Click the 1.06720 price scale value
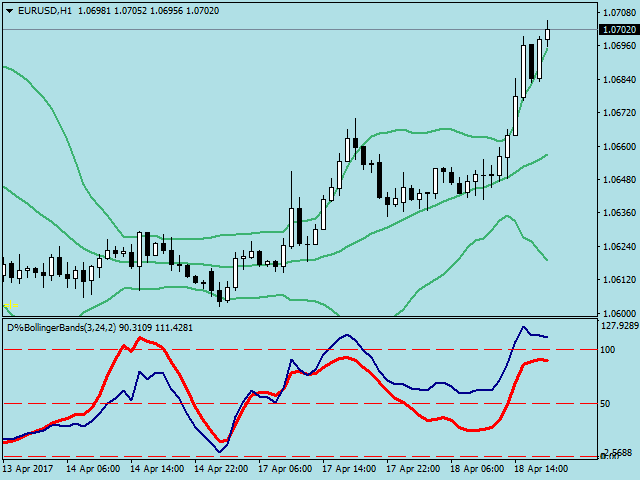The image size is (640, 480). point(619,113)
